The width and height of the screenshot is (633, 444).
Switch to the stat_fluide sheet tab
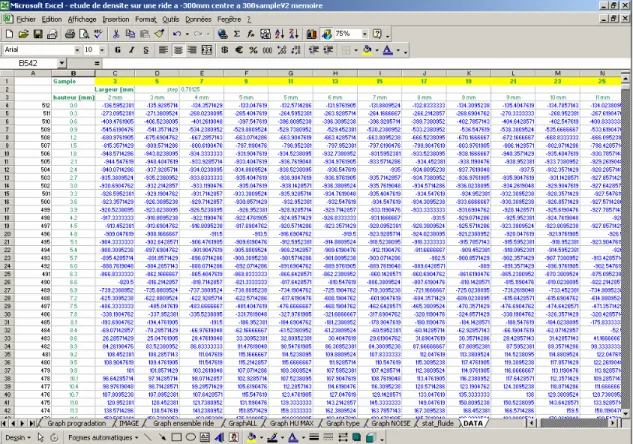pos(438,423)
